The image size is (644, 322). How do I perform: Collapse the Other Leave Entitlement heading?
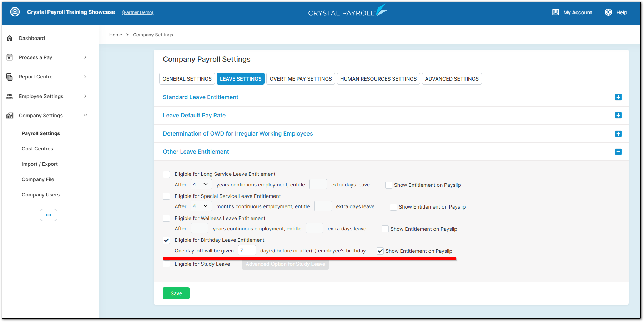click(196, 152)
